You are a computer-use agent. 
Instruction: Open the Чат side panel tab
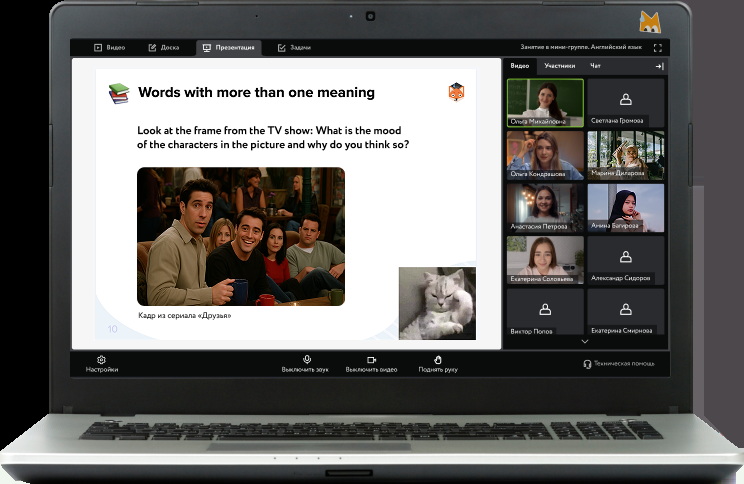[x=595, y=66]
